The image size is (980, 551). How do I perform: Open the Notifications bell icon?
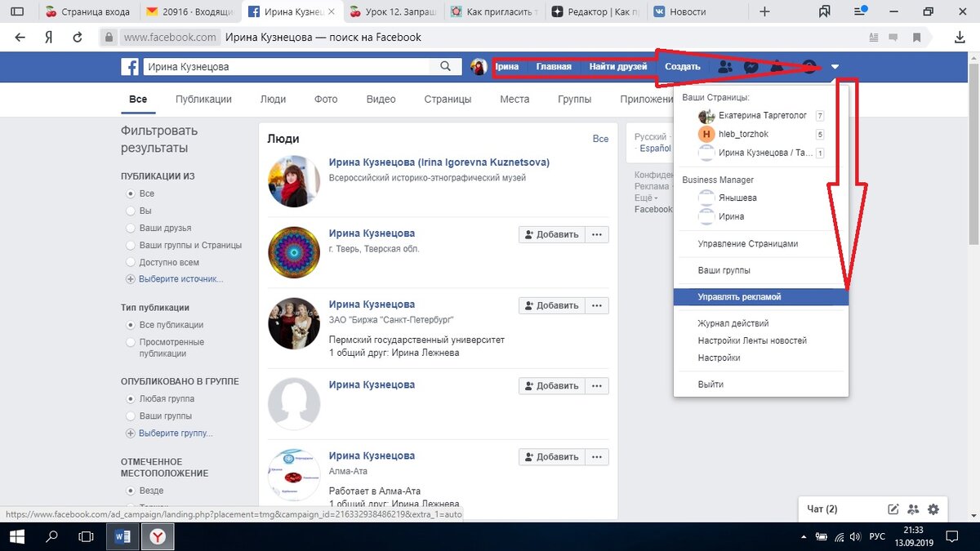[777, 67]
